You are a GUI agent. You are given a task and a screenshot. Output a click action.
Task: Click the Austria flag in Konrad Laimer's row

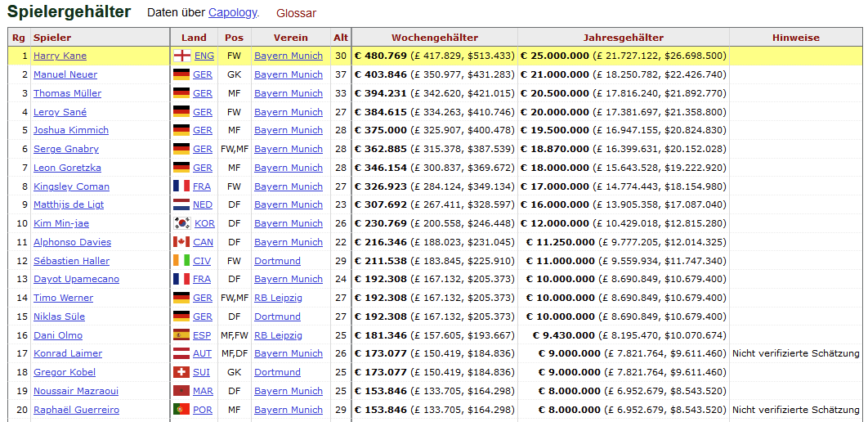(x=181, y=353)
